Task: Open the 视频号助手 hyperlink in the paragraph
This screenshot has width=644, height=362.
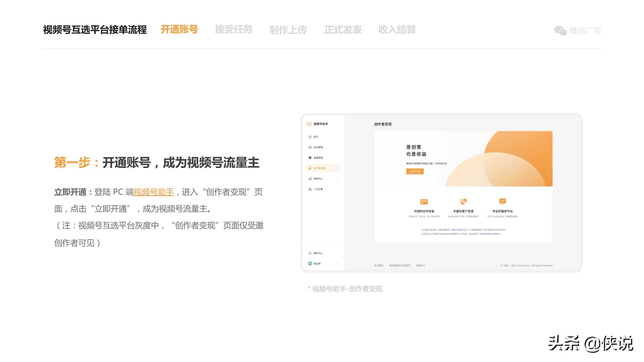Action: (x=153, y=192)
